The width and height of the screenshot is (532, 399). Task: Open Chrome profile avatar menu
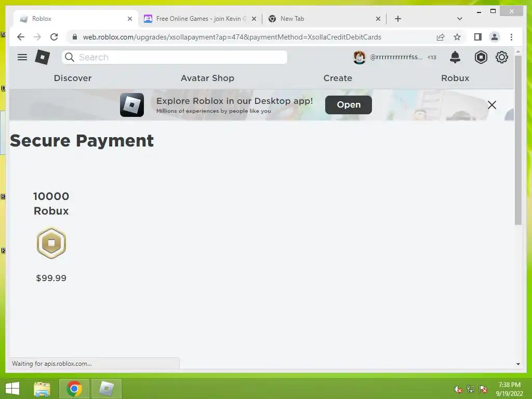(x=495, y=37)
